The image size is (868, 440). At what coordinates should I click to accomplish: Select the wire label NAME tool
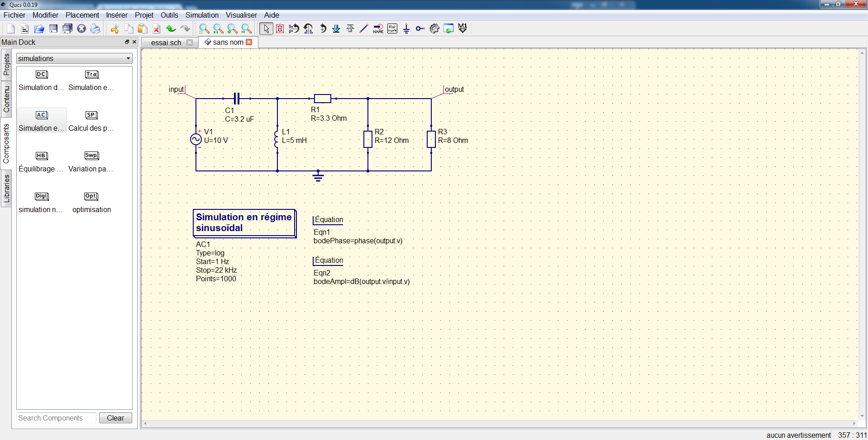click(378, 29)
